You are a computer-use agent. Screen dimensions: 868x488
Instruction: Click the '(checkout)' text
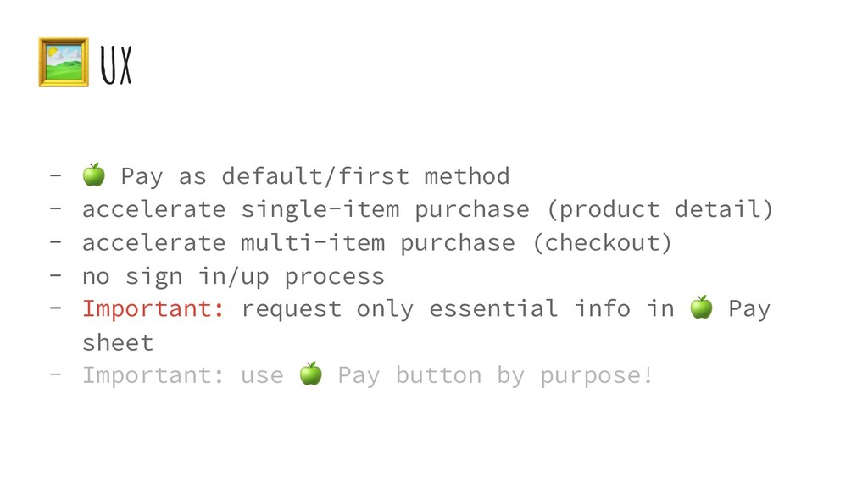[x=602, y=242]
